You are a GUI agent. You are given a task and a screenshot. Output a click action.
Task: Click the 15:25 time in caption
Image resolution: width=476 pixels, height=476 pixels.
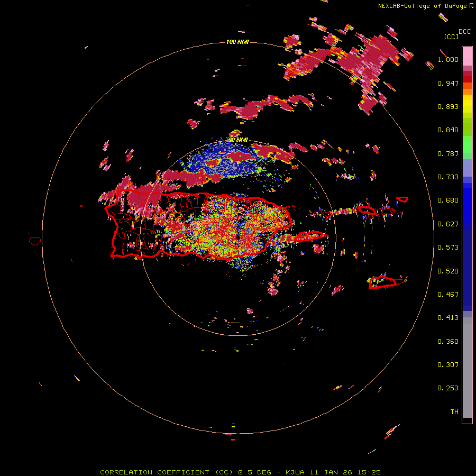368,472
